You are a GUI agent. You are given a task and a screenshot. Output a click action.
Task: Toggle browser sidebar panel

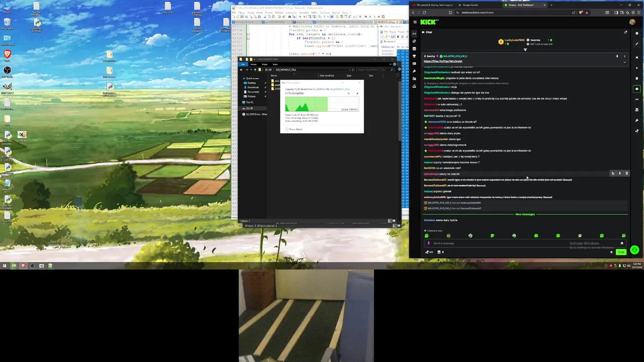pyautogui.click(x=616, y=13)
